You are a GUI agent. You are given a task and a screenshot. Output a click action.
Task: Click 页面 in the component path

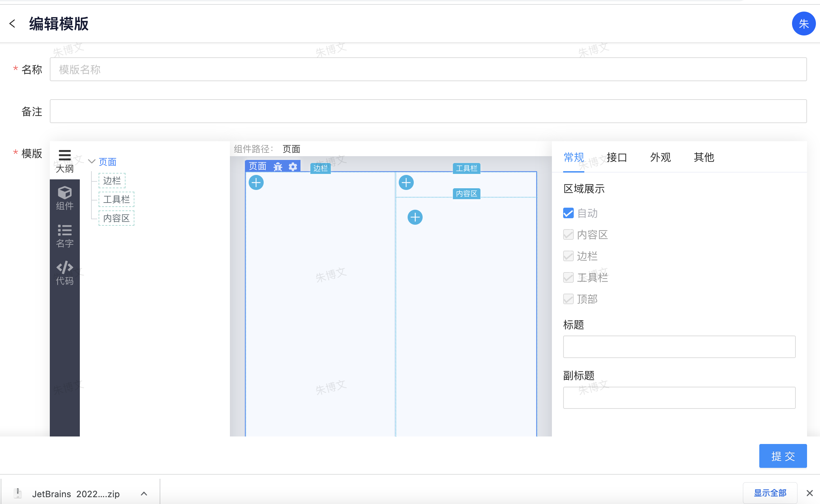click(x=291, y=149)
